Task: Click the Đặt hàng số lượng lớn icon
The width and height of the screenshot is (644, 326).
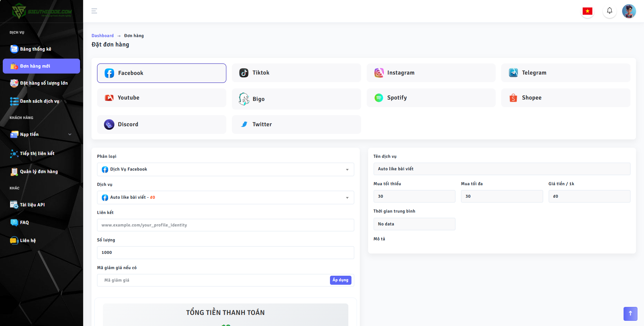Action: click(x=14, y=83)
